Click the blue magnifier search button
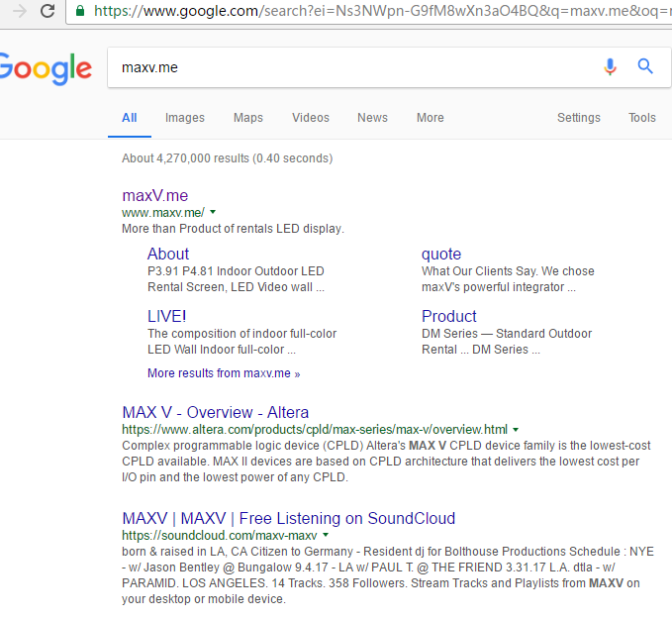The width and height of the screenshot is (672, 620). coord(645,66)
